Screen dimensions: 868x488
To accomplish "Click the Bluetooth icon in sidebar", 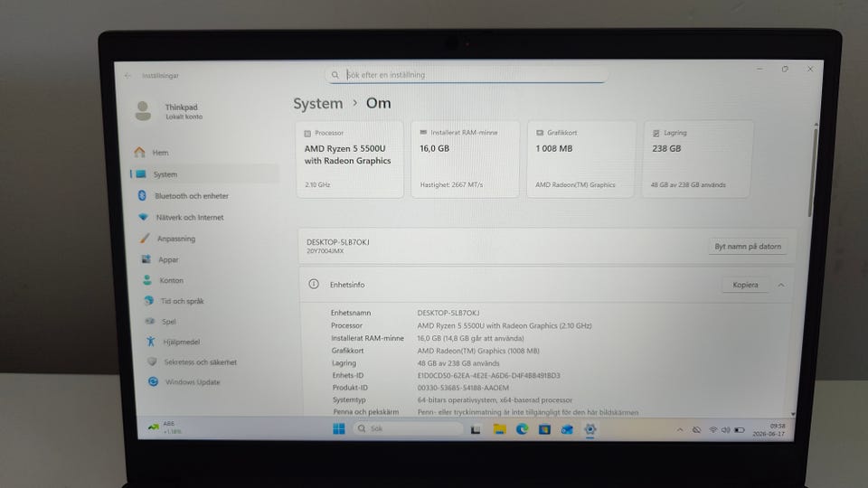I will tap(142, 195).
